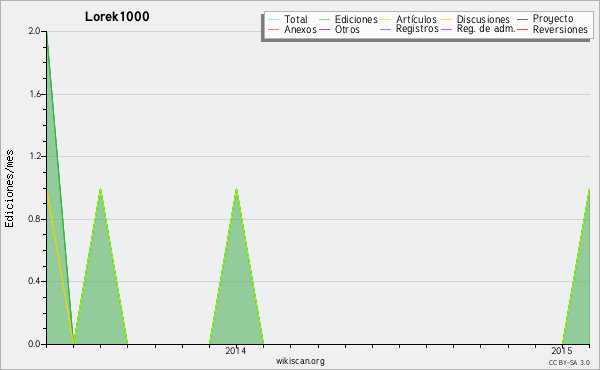Click the Ediciones/mes axis title
This screenshot has height=370, width=600.
9,189
